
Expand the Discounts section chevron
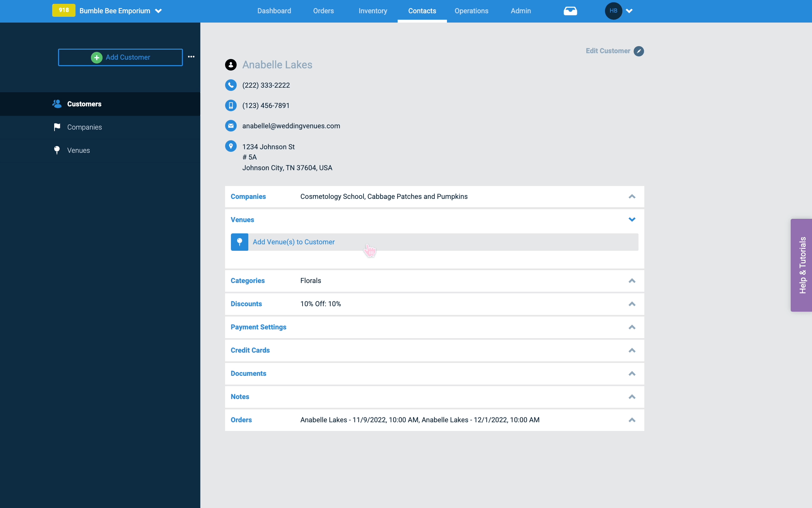tap(632, 304)
